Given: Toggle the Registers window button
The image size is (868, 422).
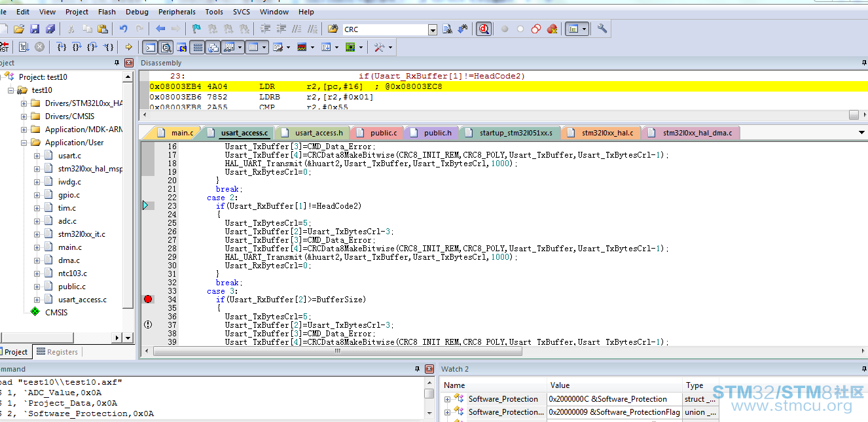Looking at the screenshot, I should coord(198,47).
